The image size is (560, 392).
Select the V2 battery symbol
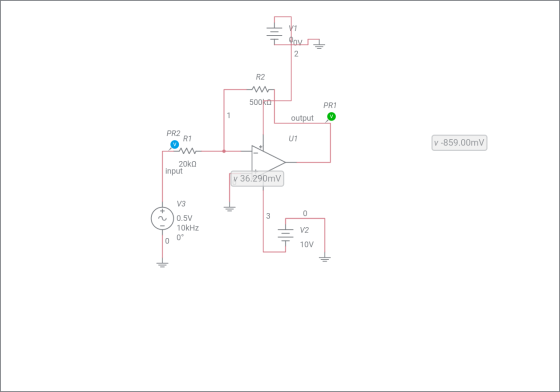pyautogui.click(x=285, y=235)
